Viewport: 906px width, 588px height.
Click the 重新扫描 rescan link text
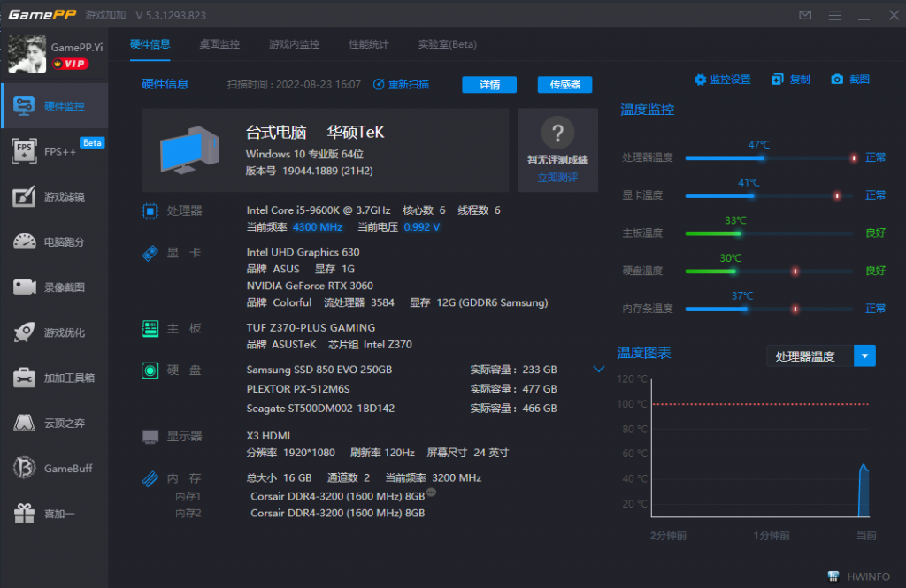(409, 84)
